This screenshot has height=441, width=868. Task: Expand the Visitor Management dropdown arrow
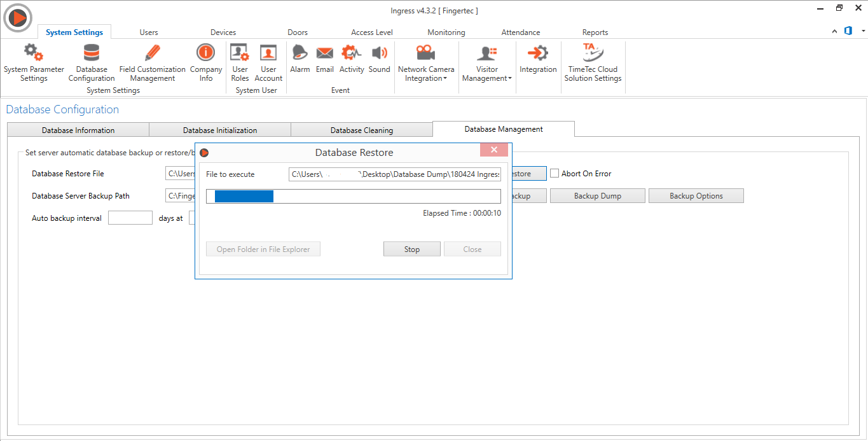[510, 79]
